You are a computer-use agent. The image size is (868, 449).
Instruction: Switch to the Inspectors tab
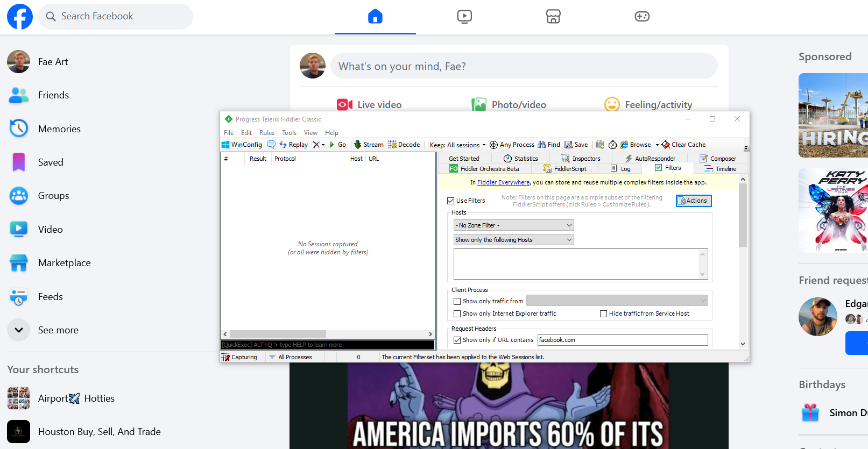tap(581, 159)
